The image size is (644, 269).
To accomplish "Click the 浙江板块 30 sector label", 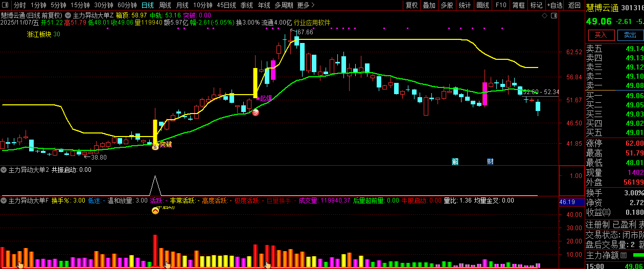I will pos(43,34).
